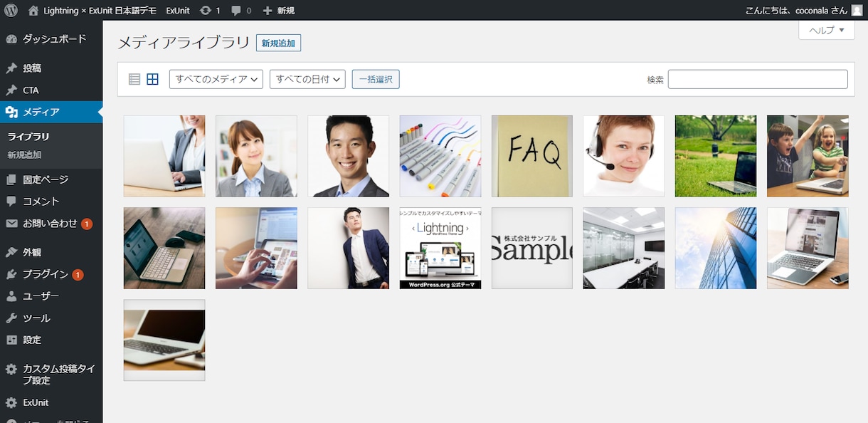Expand the ヘルプ tab
868x423 pixels.
point(827,30)
